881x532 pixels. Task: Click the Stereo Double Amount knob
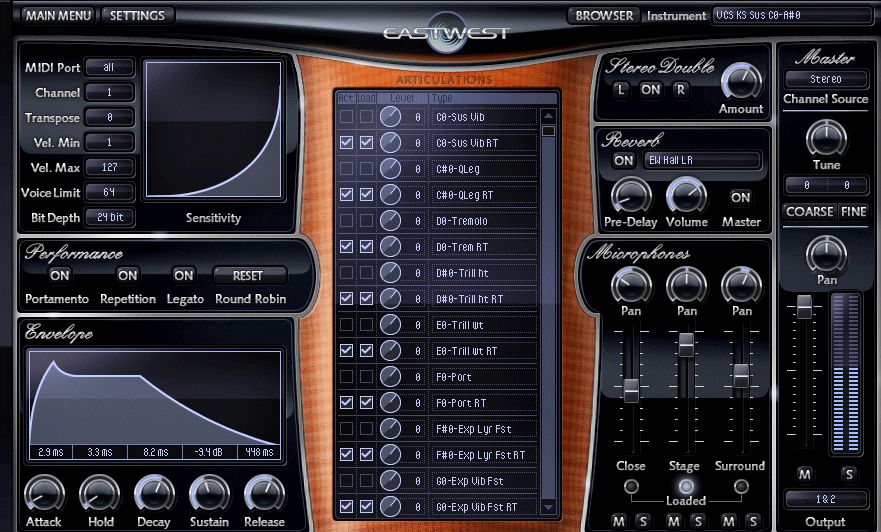click(740, 82)
